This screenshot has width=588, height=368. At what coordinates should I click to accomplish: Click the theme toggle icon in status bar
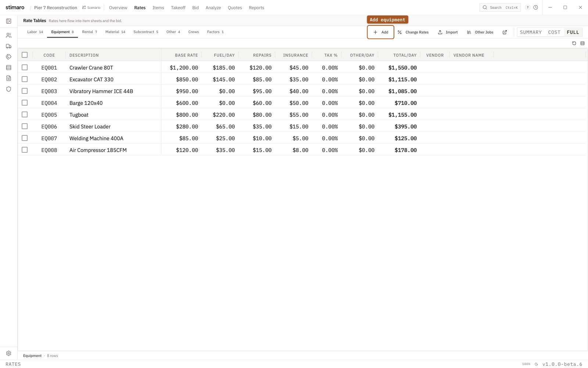point(536,364)
